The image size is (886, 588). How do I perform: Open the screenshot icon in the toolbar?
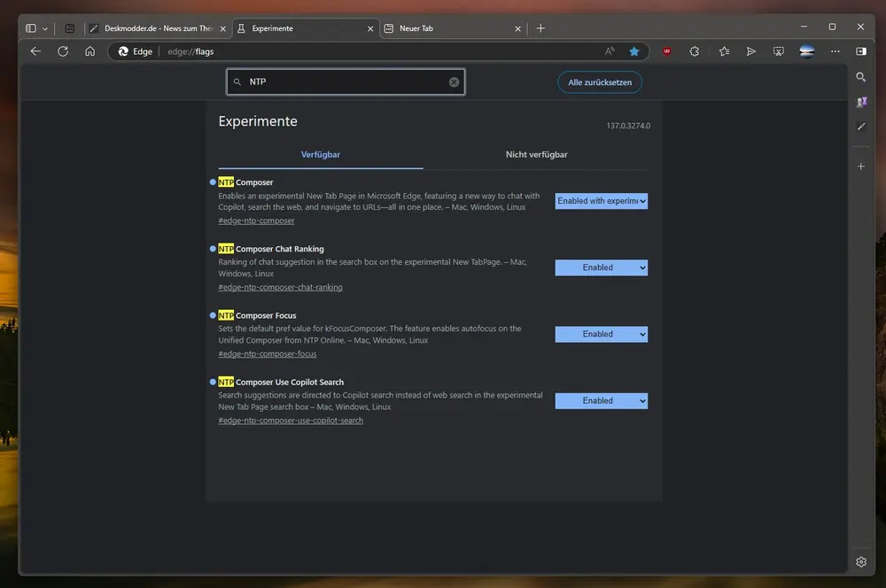click(x=779, y=51)
